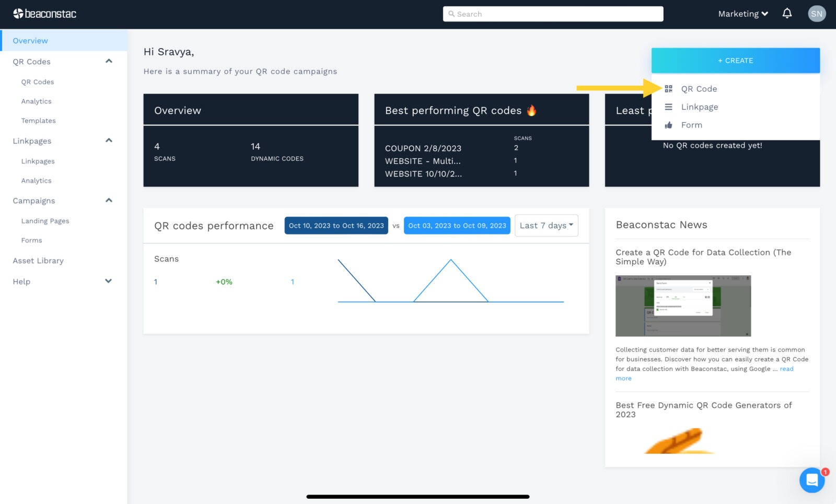The width and height of the screenshot is (836, 504).
Task: Open the SN user avatar menu
Action: [816, 14]
